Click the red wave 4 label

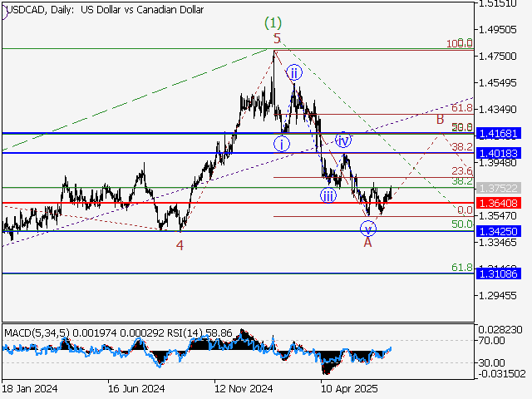pyautogui.click(x=179, y=245)
